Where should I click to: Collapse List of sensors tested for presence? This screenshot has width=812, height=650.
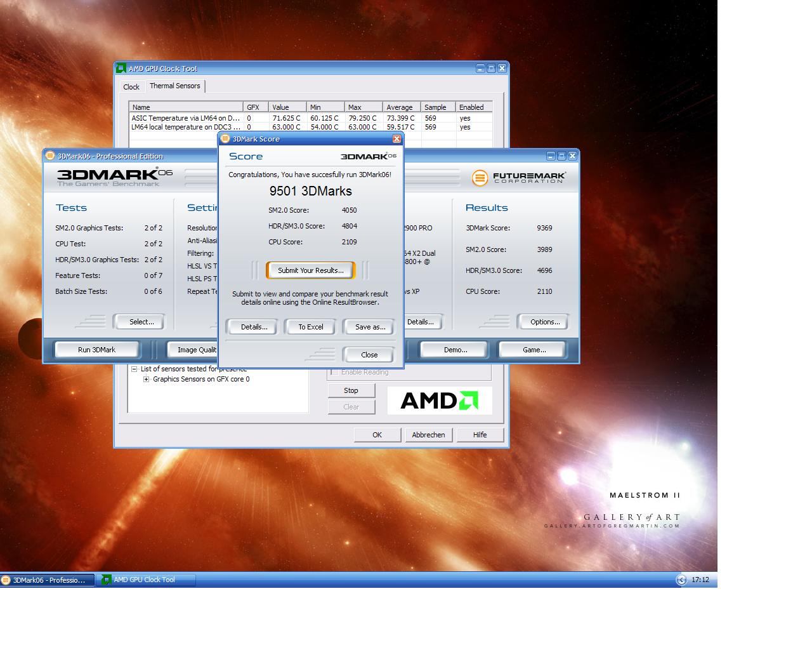[134, 369]
